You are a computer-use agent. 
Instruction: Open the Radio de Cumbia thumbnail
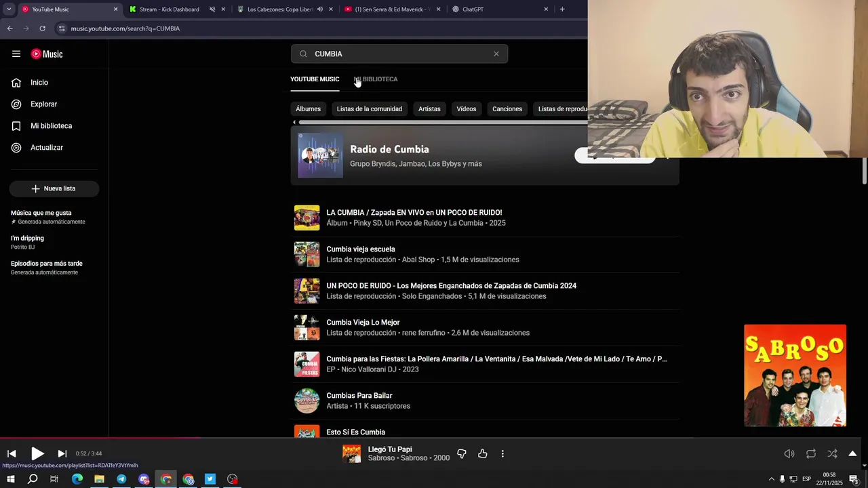coord(320,155)
